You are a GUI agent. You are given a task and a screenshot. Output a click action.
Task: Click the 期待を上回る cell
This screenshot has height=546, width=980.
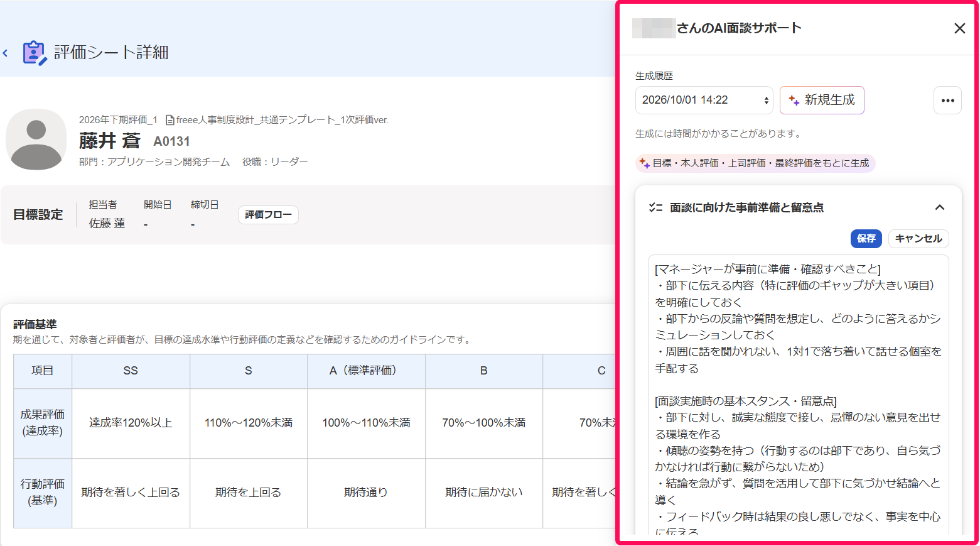tap(249, 493)
